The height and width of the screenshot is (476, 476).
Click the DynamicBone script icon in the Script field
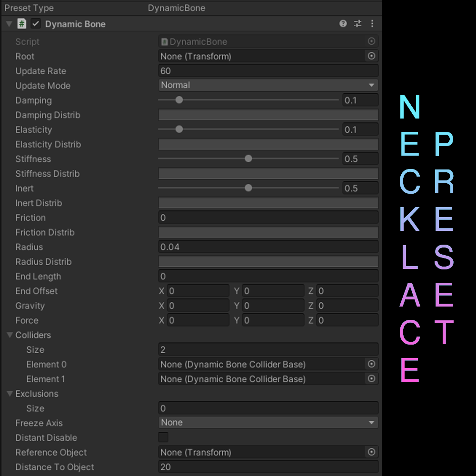pos(164,41)
